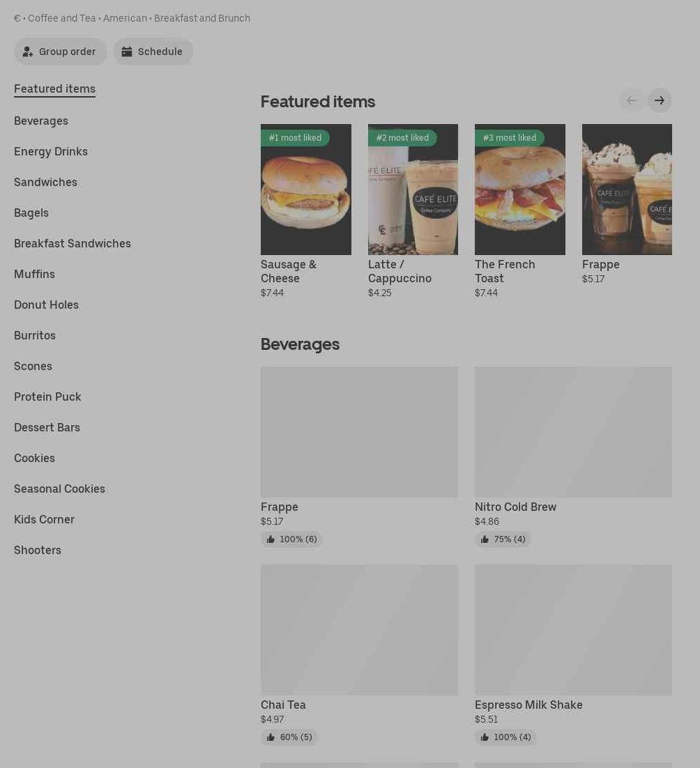Jump to Seasonal Cookies section
The image size is (700, 768).
tap(60, 489)
